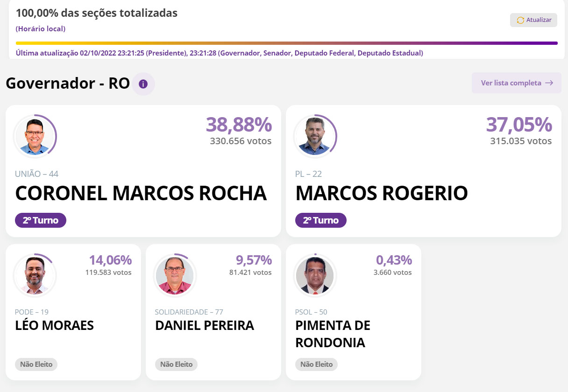Click the 38,88% vote percentage
The height and width of the screenshot is (392, 568).
[x=239, y=125]
